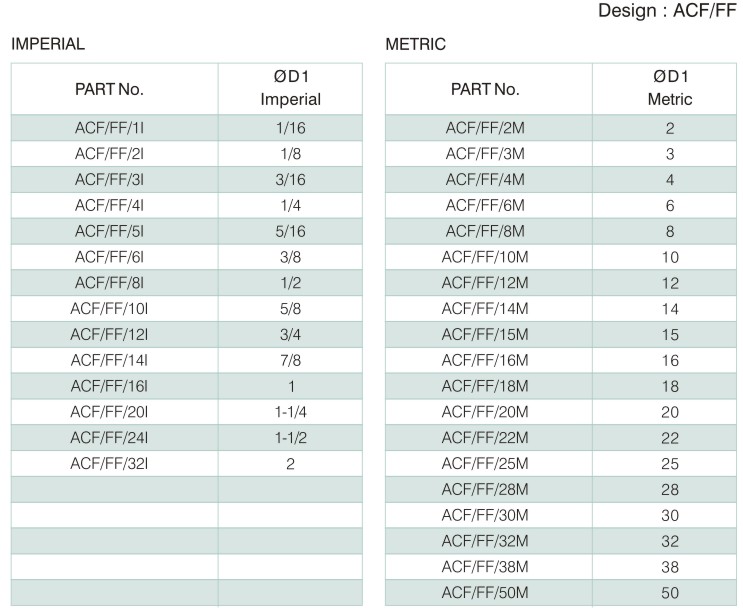Select part number ACF/FF/15M
The height and width of the screenshot is (615, 743).
pos(485,335)
